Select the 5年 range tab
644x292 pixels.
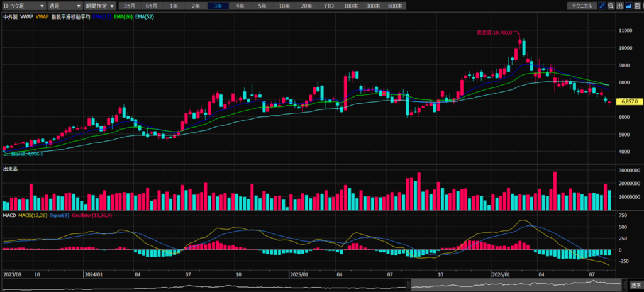coord(262,6)
